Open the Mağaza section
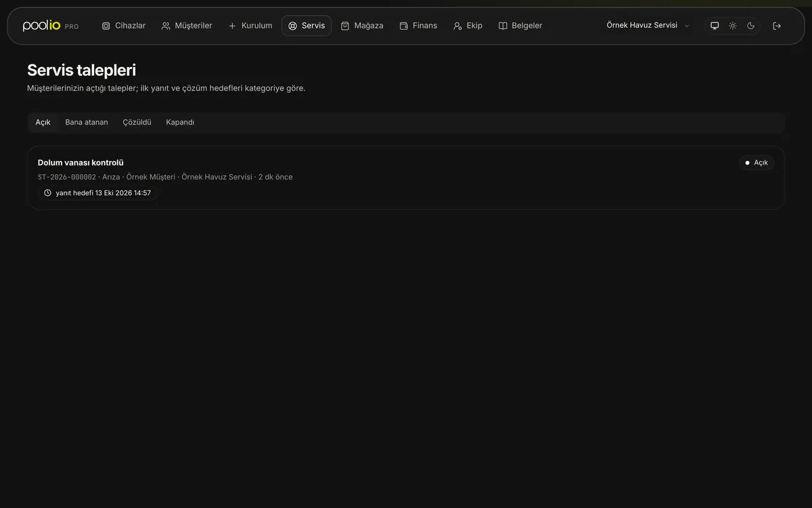Viewport: 812px width, 508px height. click(x=362, y=26)
